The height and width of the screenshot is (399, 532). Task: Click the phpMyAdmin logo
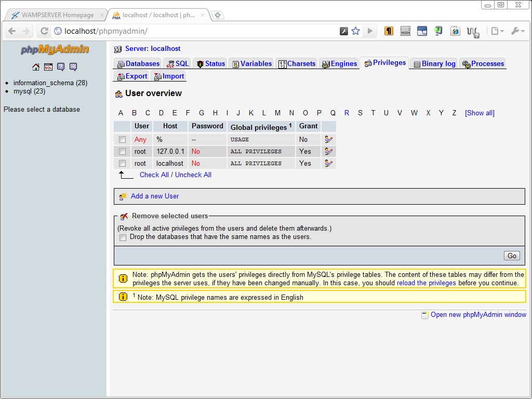point(55,49)
